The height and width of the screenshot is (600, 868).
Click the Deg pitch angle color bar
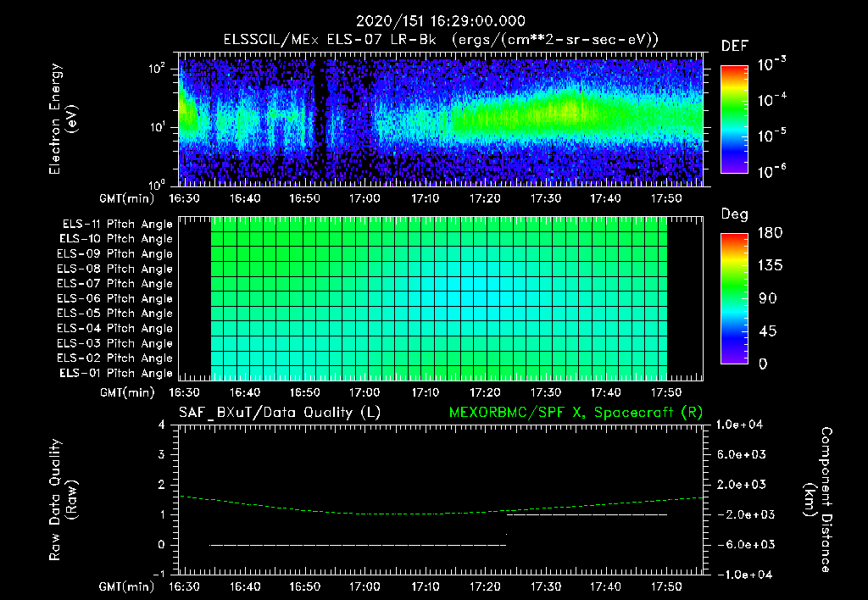[x=734, y=299]
